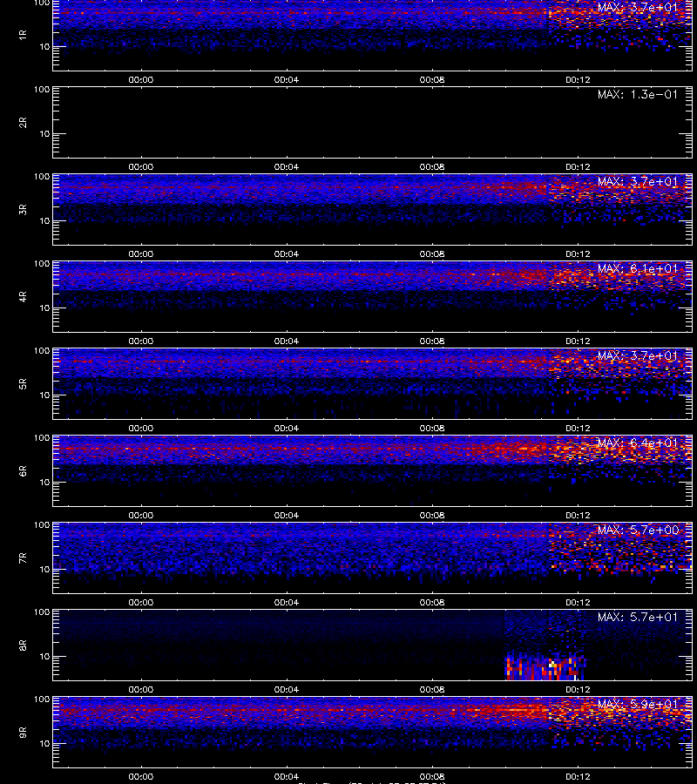Click the 10 y-axis tick label of 2R panel
This screenshot has width=697, height=784.
coord(44,134)
